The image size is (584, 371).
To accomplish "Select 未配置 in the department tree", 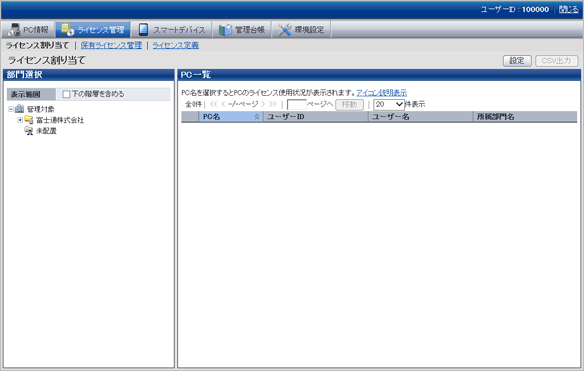I will 46,131.
